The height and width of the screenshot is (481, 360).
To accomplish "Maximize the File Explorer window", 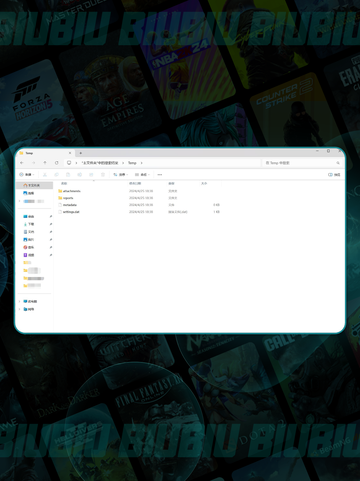I will (328, 151).
